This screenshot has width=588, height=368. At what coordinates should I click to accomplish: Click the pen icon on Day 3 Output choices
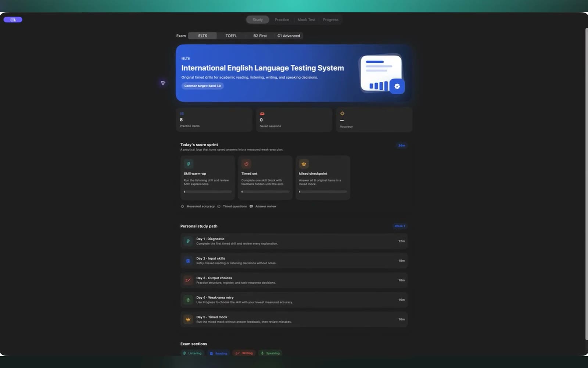[188, 280]
